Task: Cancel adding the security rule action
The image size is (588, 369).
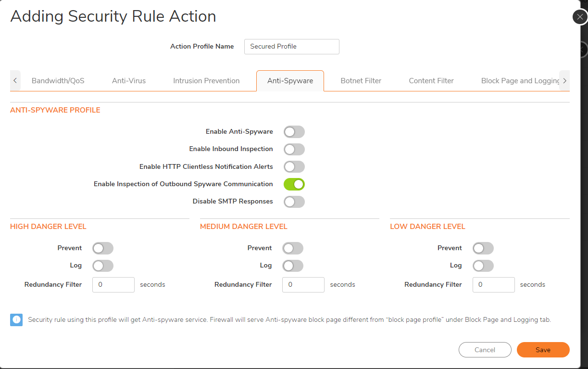Action: 485,350
